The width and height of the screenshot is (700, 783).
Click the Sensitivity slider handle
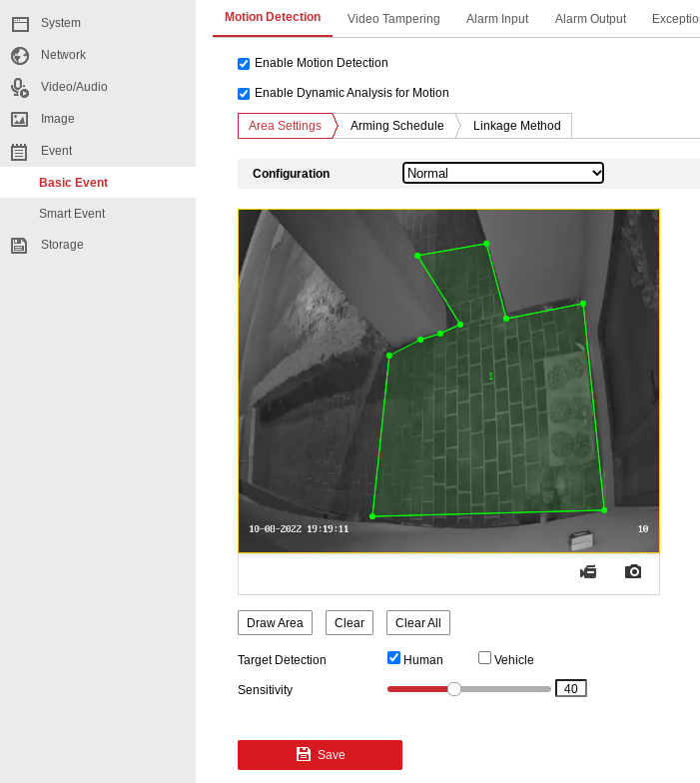(x=454, y=689)
